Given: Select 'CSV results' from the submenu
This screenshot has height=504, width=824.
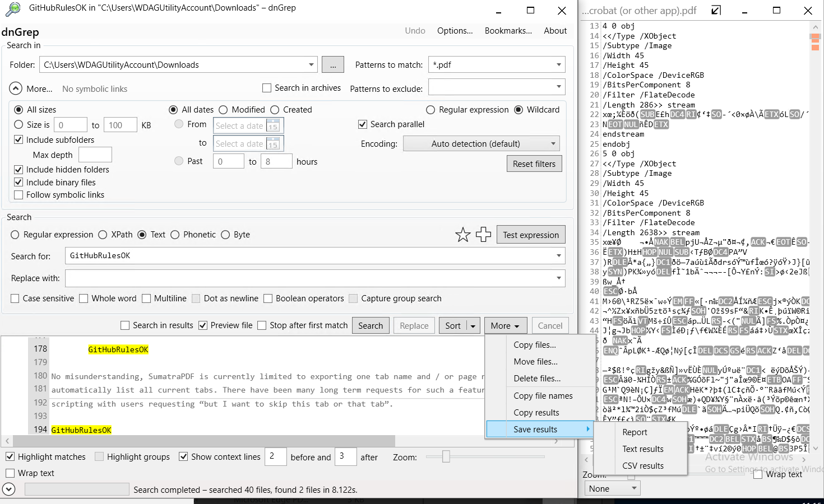Looking at the screenshot, I should coord(643,465).
